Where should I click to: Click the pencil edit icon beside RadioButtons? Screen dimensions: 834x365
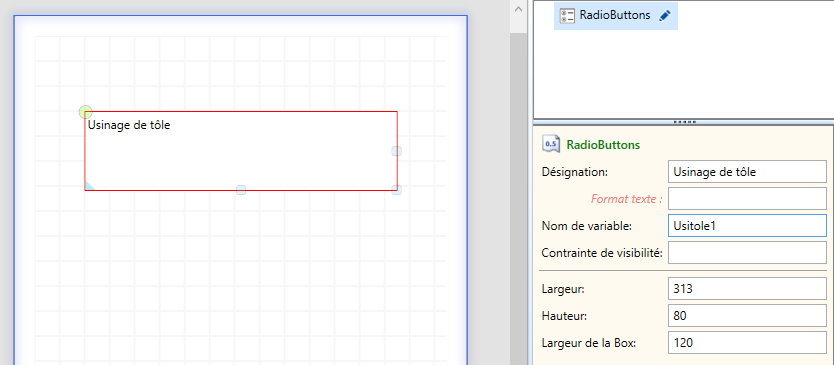664,16
